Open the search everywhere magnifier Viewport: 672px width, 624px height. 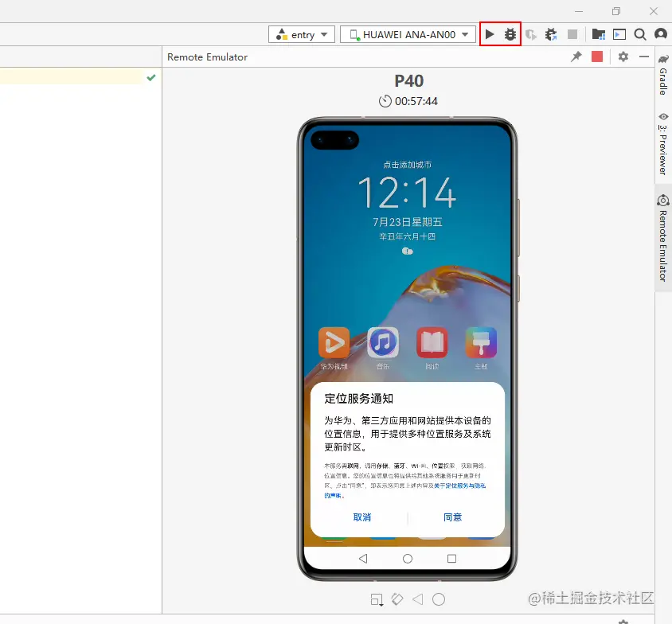click(x=640, y=34)
